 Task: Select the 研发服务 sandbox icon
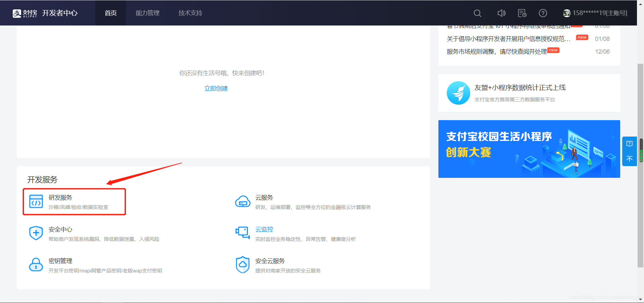click(x=36, y=201)
